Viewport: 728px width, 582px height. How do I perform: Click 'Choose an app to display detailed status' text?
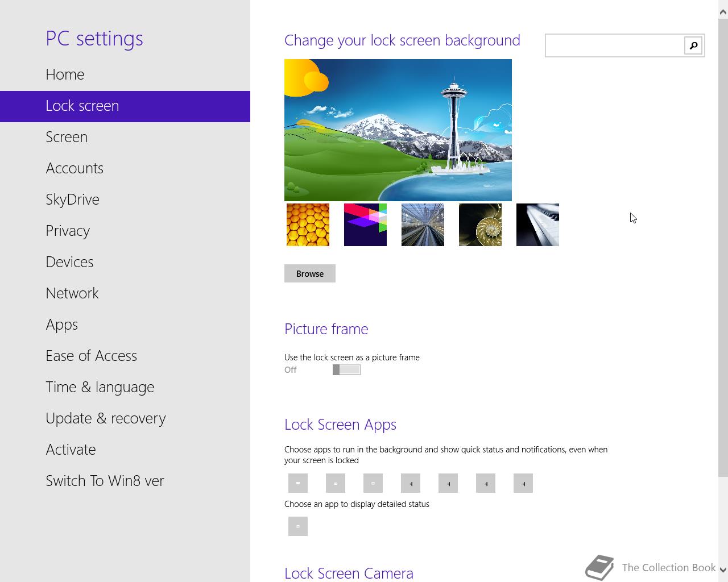point(357,504)
